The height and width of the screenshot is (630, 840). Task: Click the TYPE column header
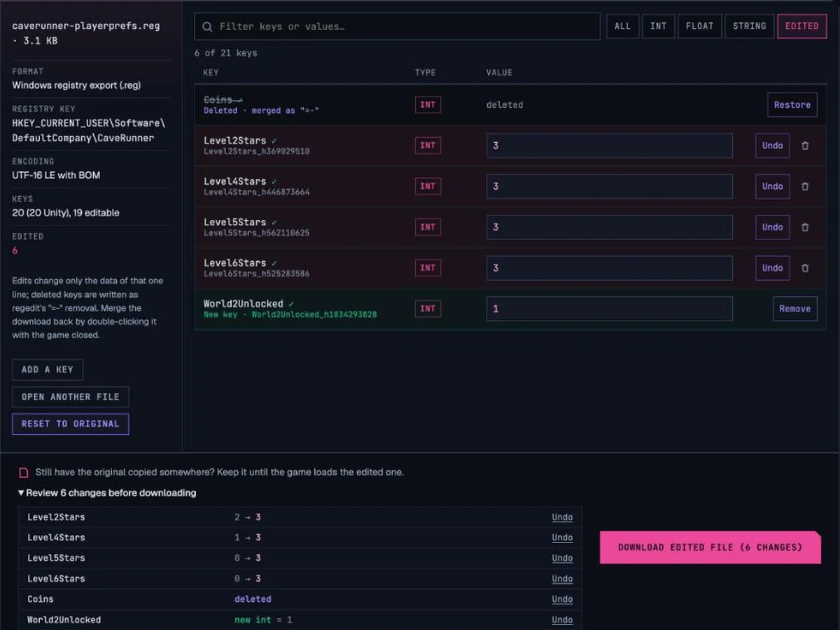(x=426, y=73)
